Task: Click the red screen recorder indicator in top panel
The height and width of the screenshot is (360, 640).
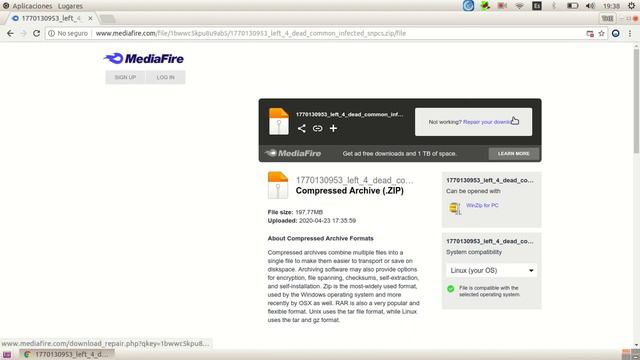Action: 502,6
